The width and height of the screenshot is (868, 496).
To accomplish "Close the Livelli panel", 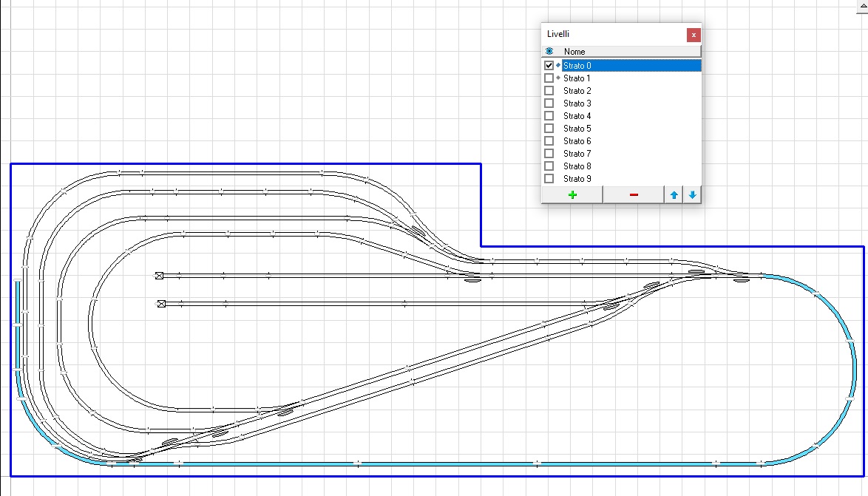I will pyautogui.click(x=693, y=35).
